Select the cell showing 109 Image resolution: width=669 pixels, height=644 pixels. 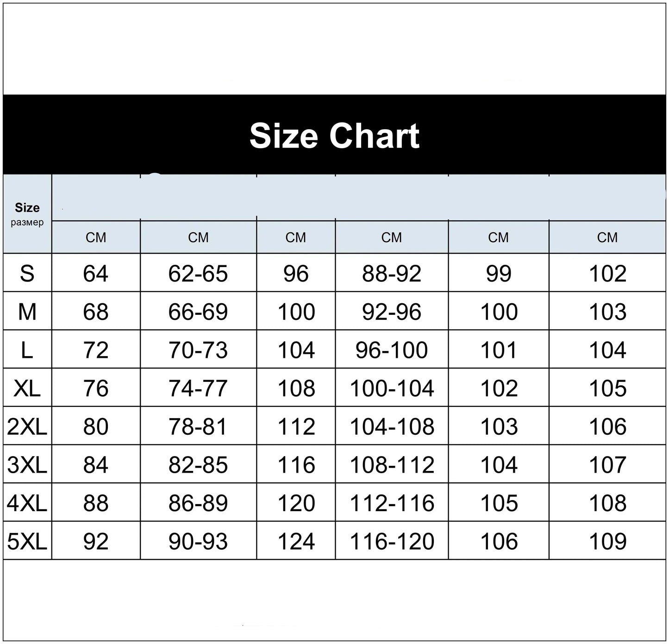(607, 541)
